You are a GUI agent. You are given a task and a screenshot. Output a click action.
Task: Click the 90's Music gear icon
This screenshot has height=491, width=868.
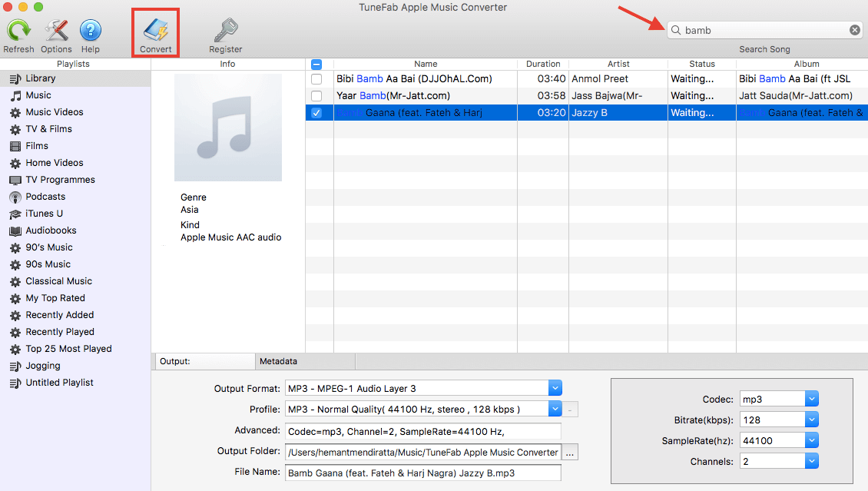15,248
